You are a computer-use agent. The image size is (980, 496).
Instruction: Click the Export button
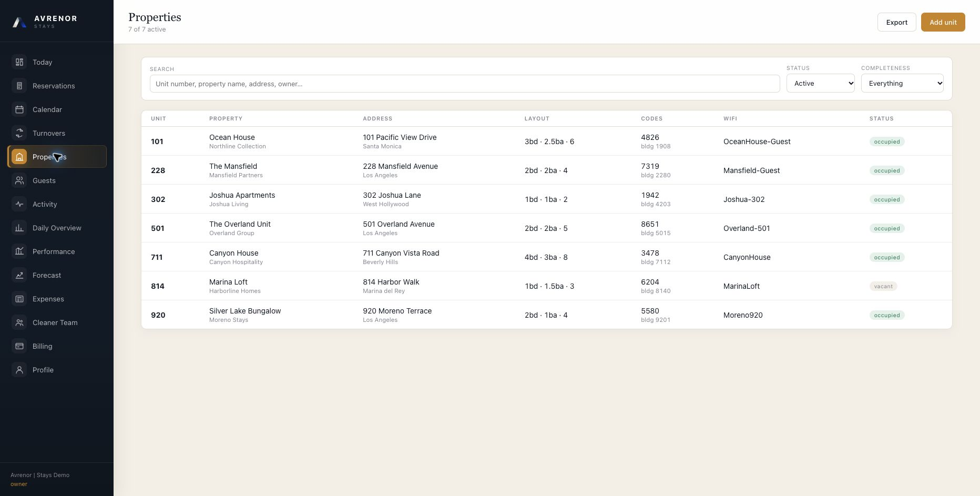(x=897, y=22)
